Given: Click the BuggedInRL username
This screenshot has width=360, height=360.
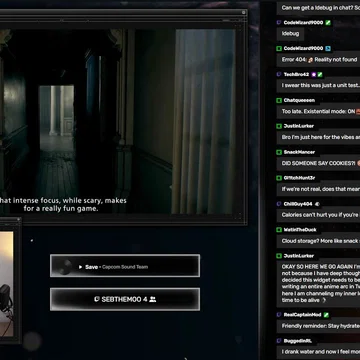Looking at the screenshot, I should point(298,341).
